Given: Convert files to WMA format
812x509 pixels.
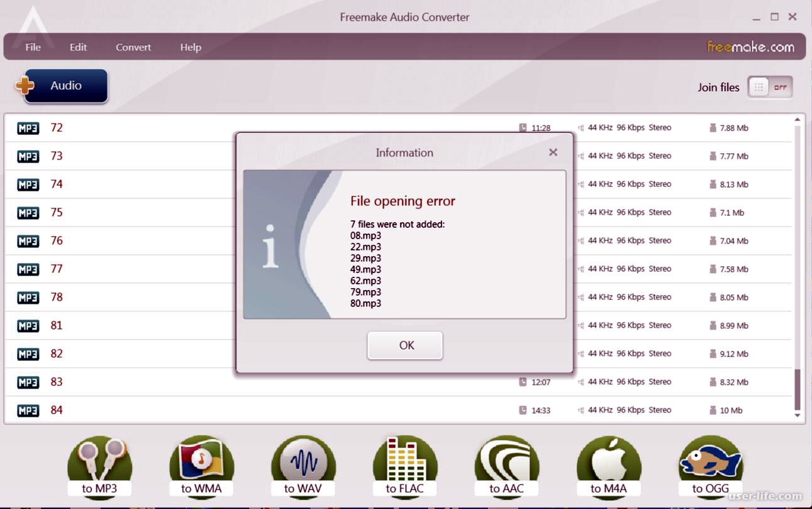Looking at the screenshot, I should [201, 466].
